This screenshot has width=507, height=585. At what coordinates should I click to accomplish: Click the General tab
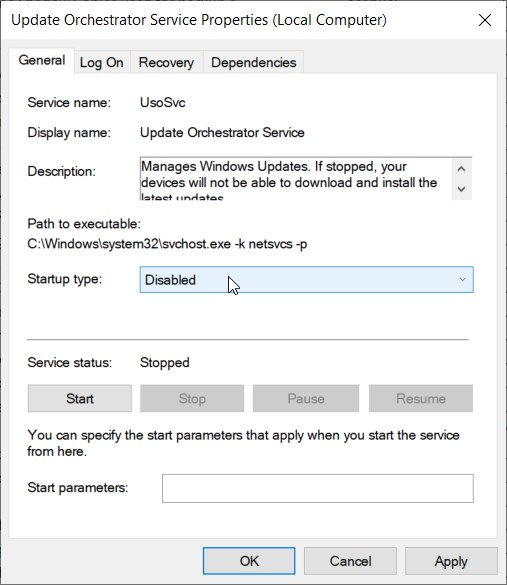coord(42,60)
